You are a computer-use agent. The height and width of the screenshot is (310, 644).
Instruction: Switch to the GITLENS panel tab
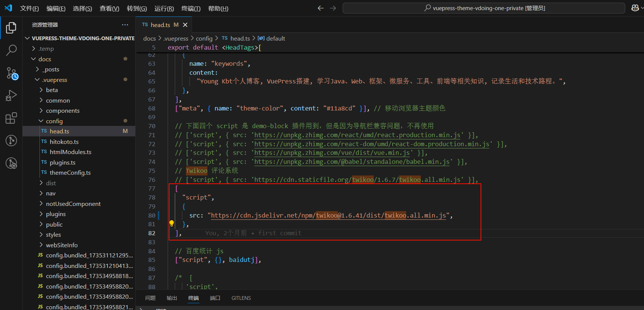pyautogui.click(x=241, y=298)
